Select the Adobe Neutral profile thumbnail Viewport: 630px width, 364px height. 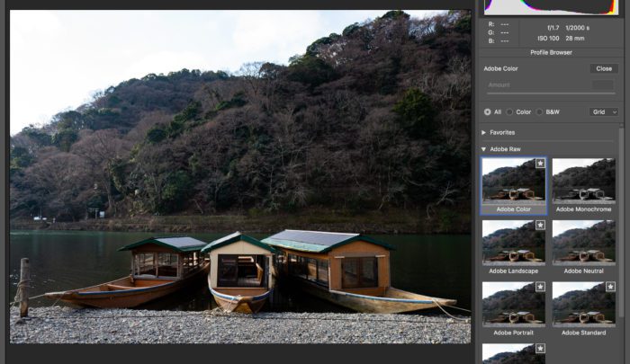tap(583, 242)
